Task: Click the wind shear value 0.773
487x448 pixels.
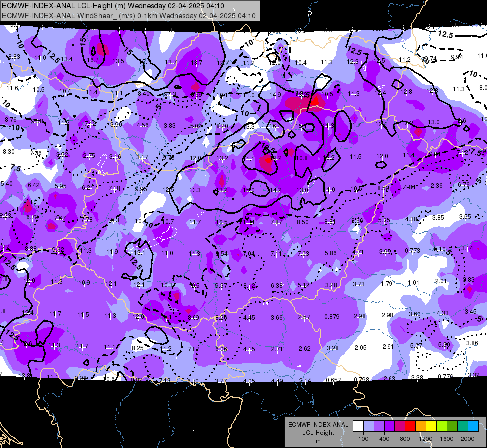Action: [412, 250]
